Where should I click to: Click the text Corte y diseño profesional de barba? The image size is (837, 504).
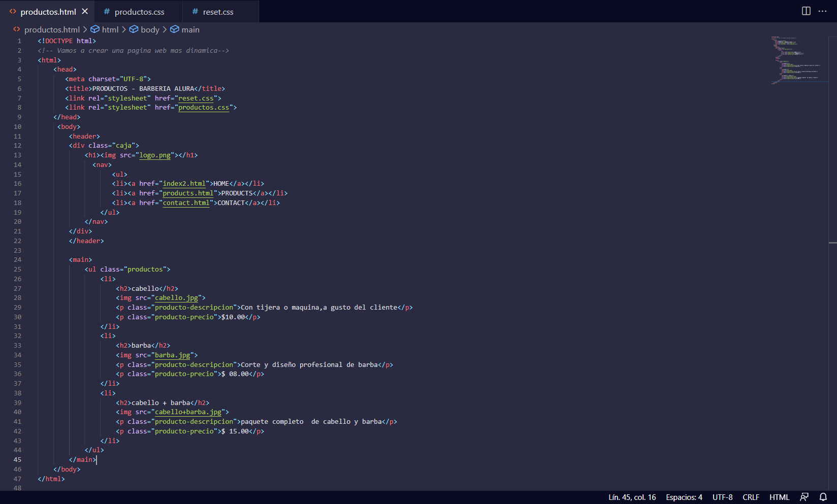[309, 365]
